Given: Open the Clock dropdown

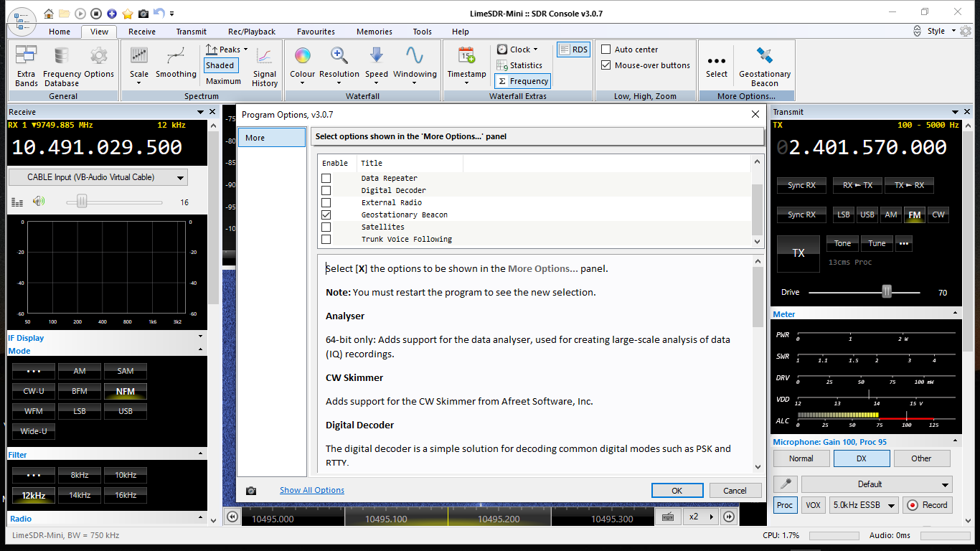Looking at the screenshot, I should click(517, 50).
